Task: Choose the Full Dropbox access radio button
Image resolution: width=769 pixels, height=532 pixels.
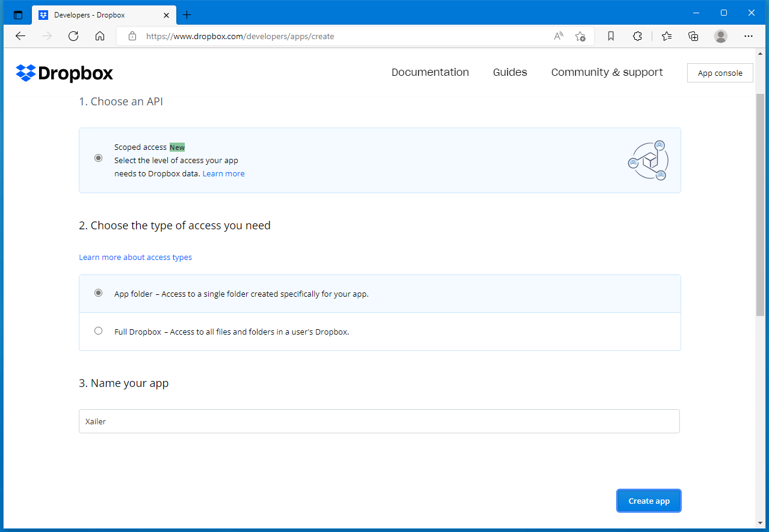Action: [99, 330]
